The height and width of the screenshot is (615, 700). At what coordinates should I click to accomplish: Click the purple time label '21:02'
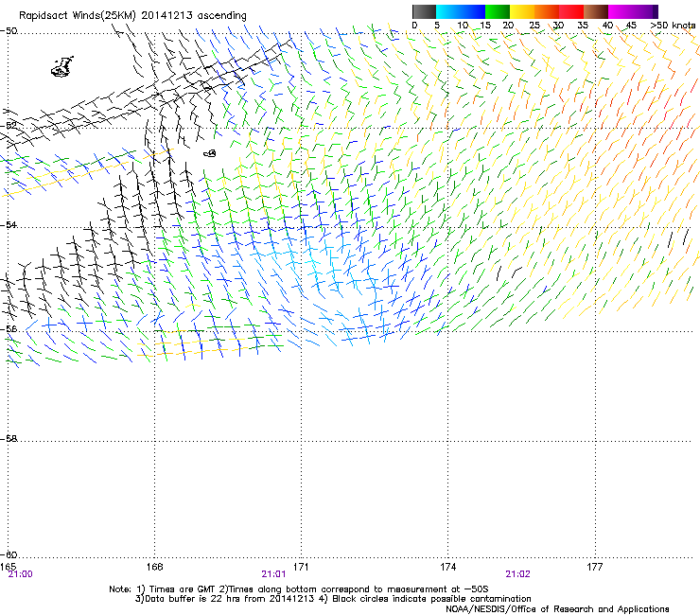(517, 574)
